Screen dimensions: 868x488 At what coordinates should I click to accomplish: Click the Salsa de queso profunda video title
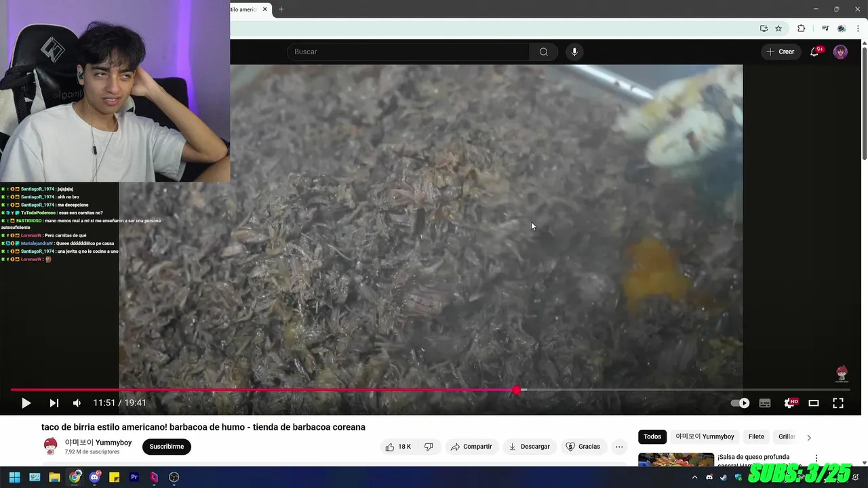753,457
